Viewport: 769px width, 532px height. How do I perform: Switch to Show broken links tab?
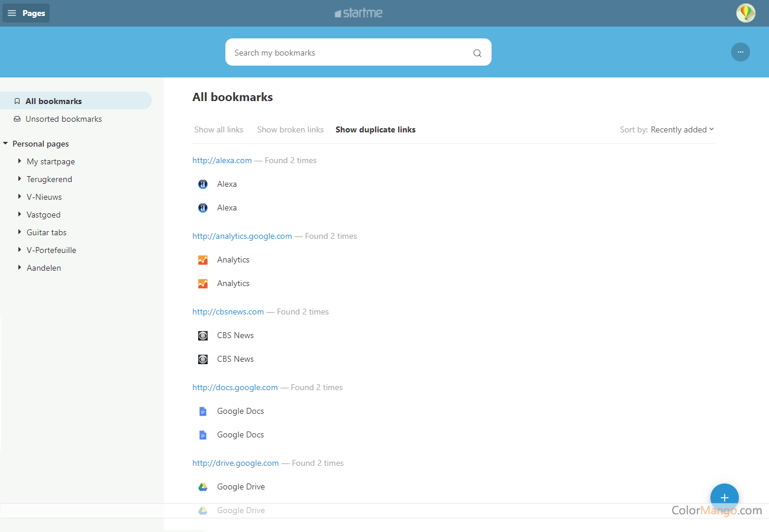click(x=290, y=129)
